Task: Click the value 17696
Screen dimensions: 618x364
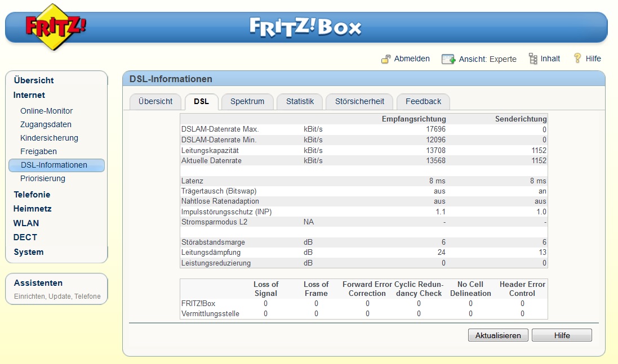Action: pos(436,129)
